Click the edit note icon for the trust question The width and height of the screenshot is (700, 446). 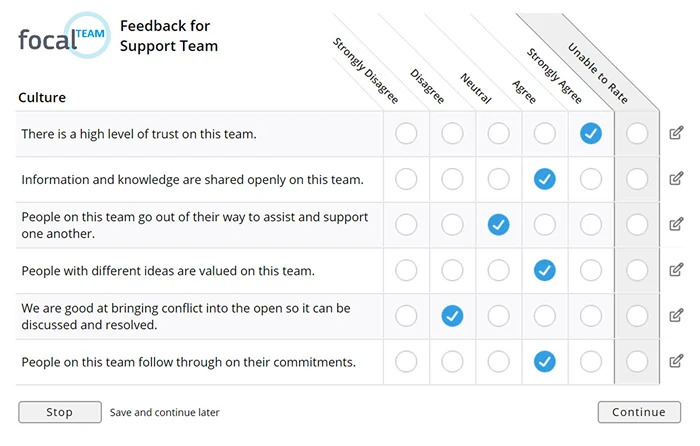[x=677, y=133]
